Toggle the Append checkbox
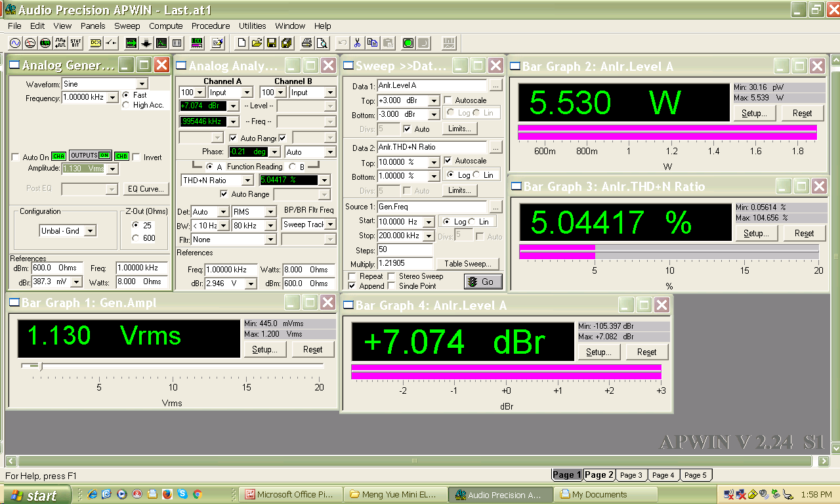 352,286
